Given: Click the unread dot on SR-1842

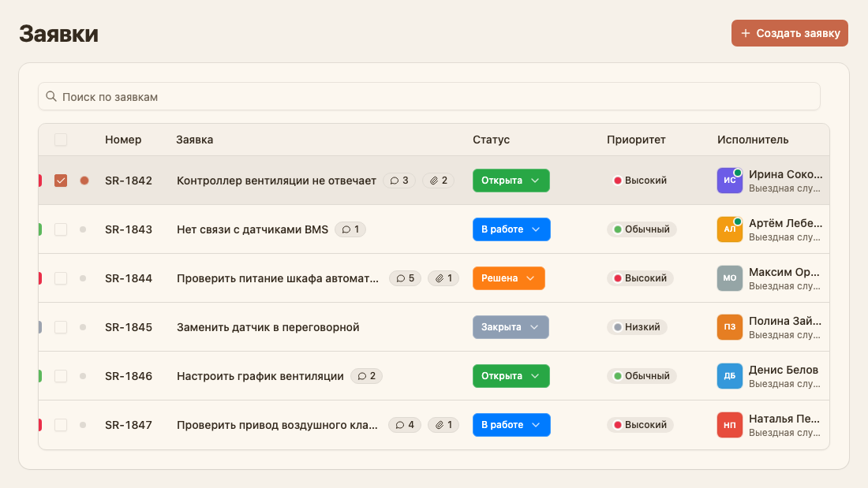Looking at the screenshot, I should pos(84,181).
